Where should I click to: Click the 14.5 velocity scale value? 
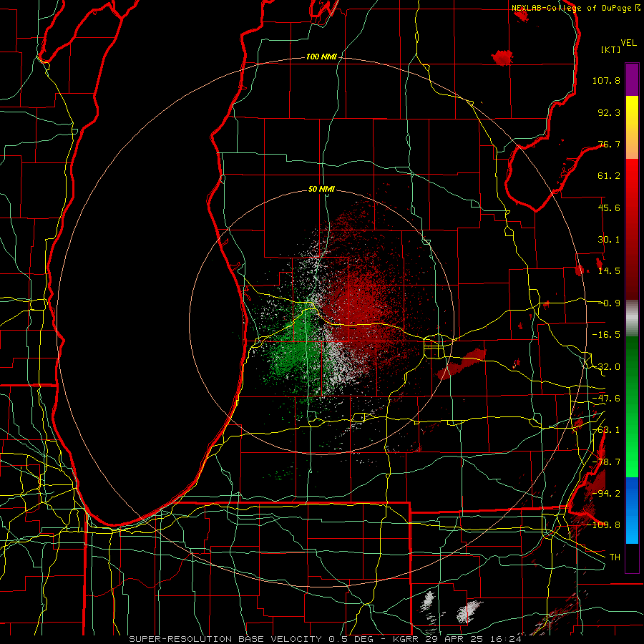(609, 271)
